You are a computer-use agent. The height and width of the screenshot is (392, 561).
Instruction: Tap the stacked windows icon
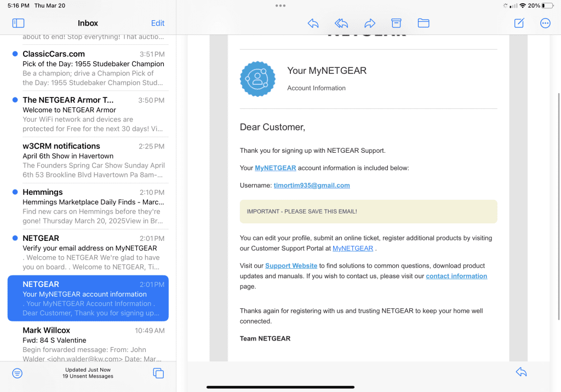[x=158, y=373]
